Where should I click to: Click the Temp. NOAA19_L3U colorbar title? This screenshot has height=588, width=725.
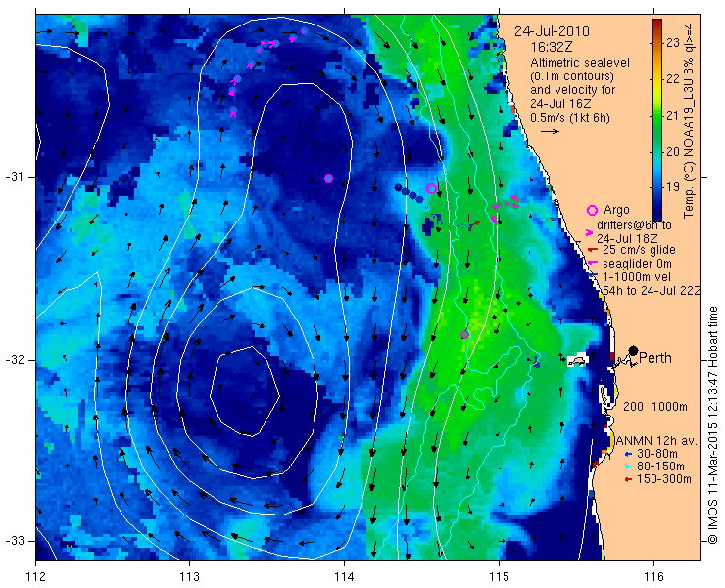690,121
